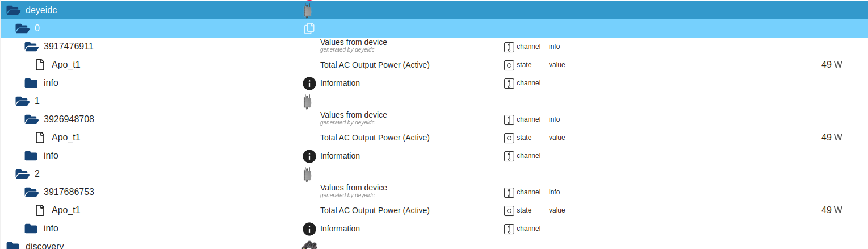Click the binoculars icon beside discovery
The height and width of the screenshot is (249, 868).
(x=309, y=245)
